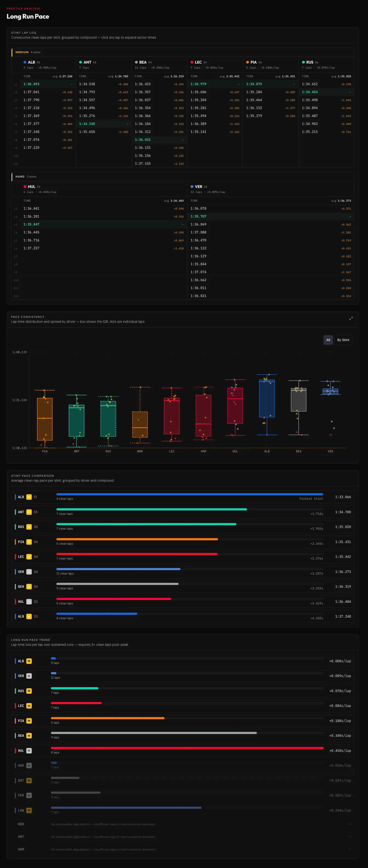Click Hard badge on dimmed PER trend row
The height and width of the screenshot is (868, 368).
(29, 795)
